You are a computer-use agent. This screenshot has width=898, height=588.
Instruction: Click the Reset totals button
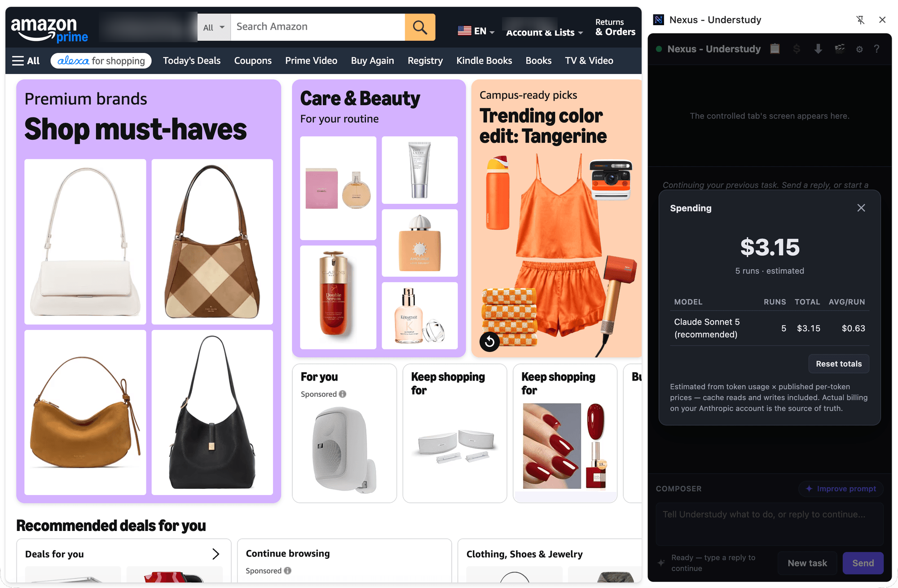click(x=839, y=364)
